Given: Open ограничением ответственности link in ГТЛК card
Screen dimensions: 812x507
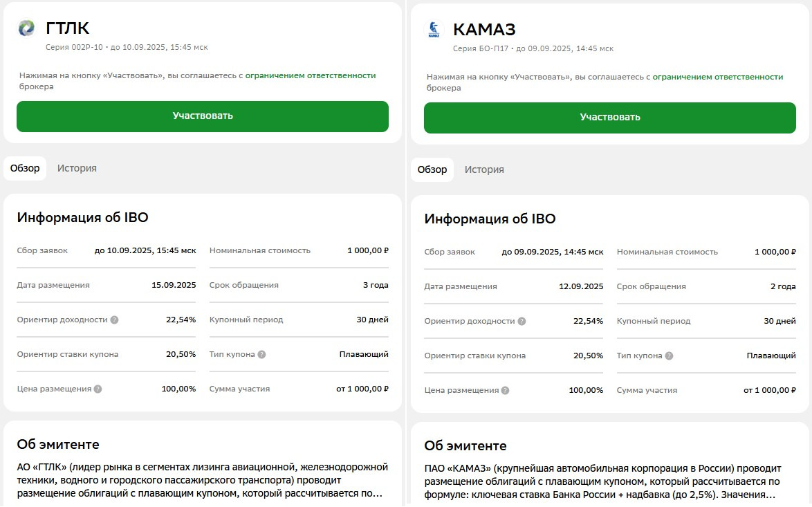Looking at the screenshot, I should (x=311, y=75).
